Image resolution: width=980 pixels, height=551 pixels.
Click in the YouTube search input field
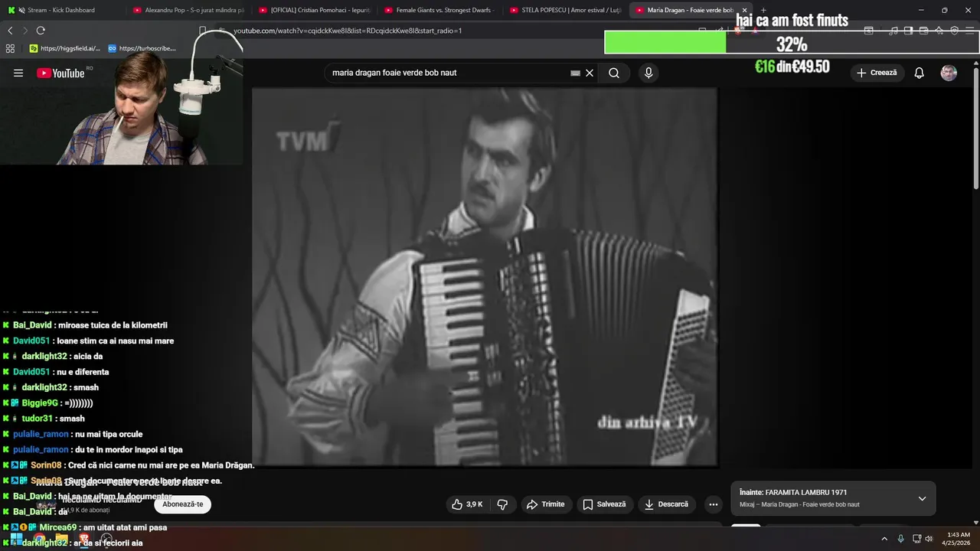click(448, 73)
